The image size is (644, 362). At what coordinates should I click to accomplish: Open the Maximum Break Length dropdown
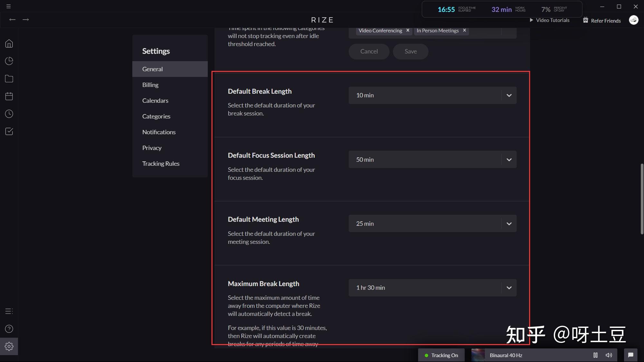click(509, 288)
